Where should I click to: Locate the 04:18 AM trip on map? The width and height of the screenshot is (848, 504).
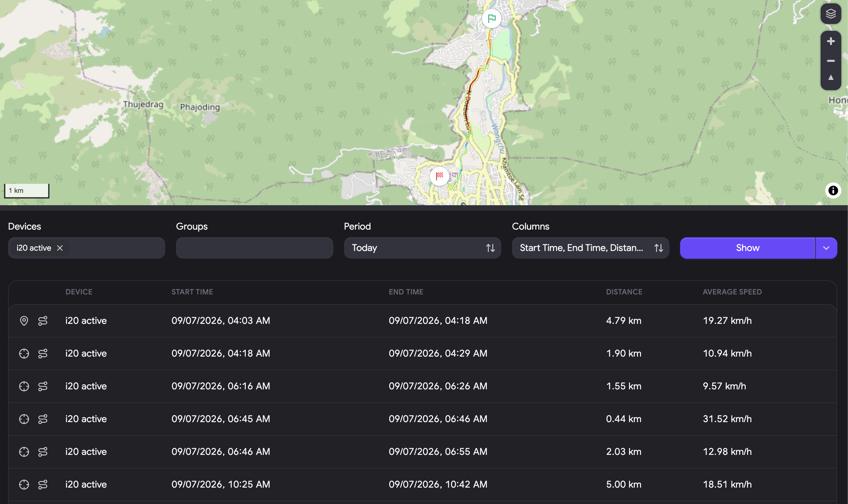click(24, 354)
